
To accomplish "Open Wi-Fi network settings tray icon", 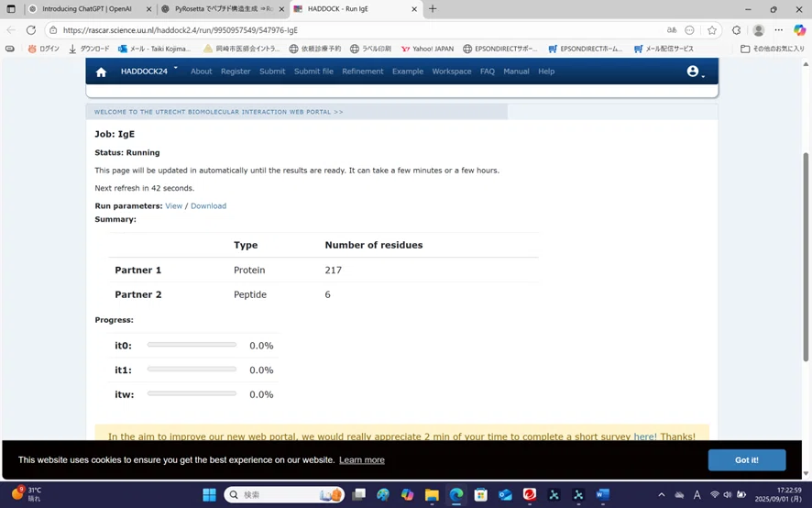I will coord(715,494).
